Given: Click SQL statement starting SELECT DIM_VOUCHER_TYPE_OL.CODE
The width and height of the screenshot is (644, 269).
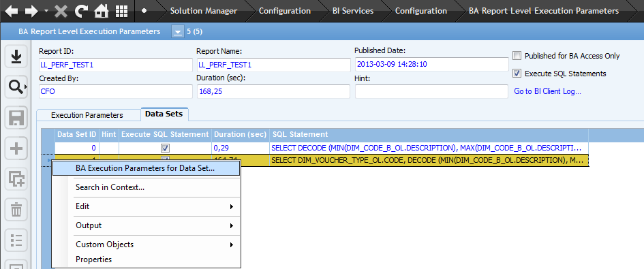Looking at the screenshot, I should (x=429, y=160).
